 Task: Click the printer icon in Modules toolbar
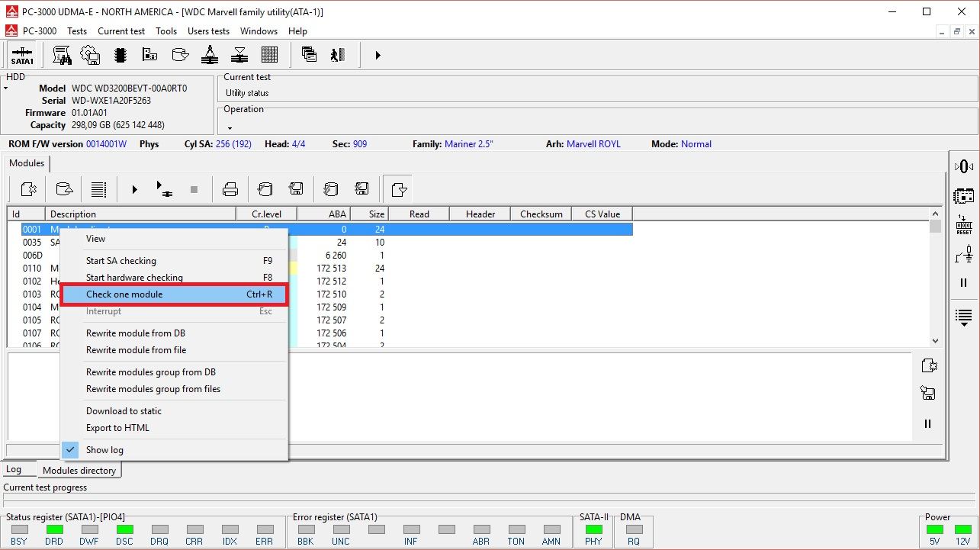[230, 189]
